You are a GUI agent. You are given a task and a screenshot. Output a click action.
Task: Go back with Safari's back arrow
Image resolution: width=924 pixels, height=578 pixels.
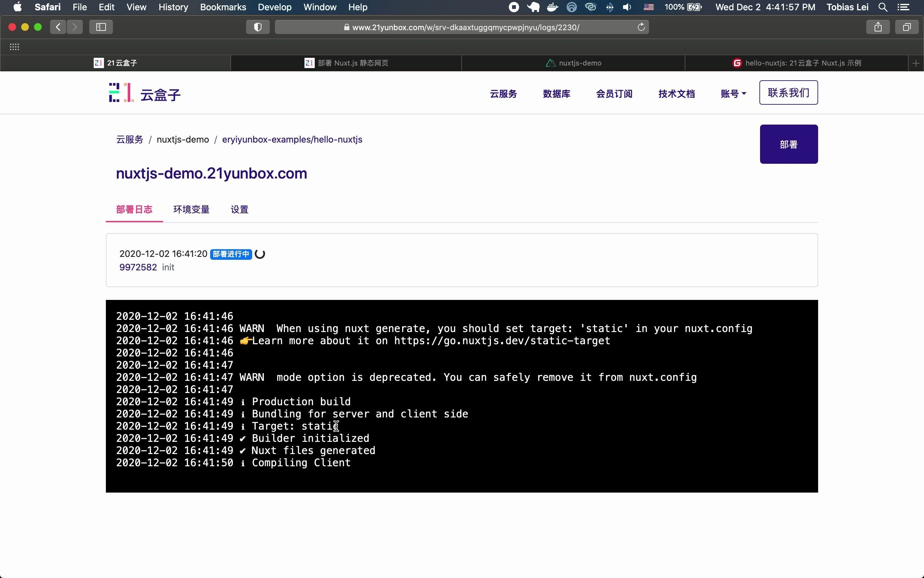point(58,27)
